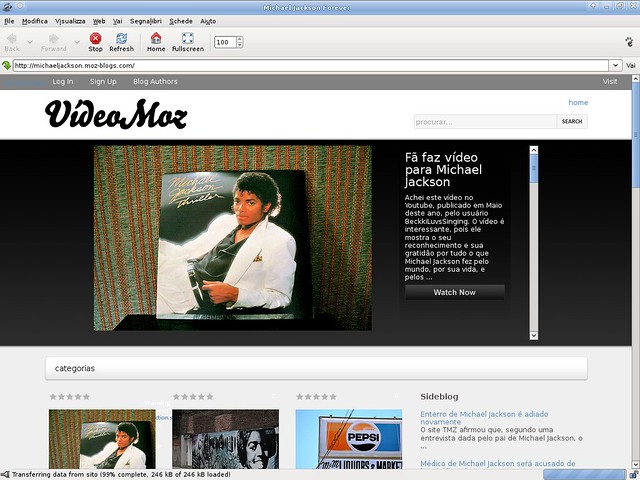Expand the address bar URL history dropdown
The image size is (640, 480).
[x=615, y=65]
